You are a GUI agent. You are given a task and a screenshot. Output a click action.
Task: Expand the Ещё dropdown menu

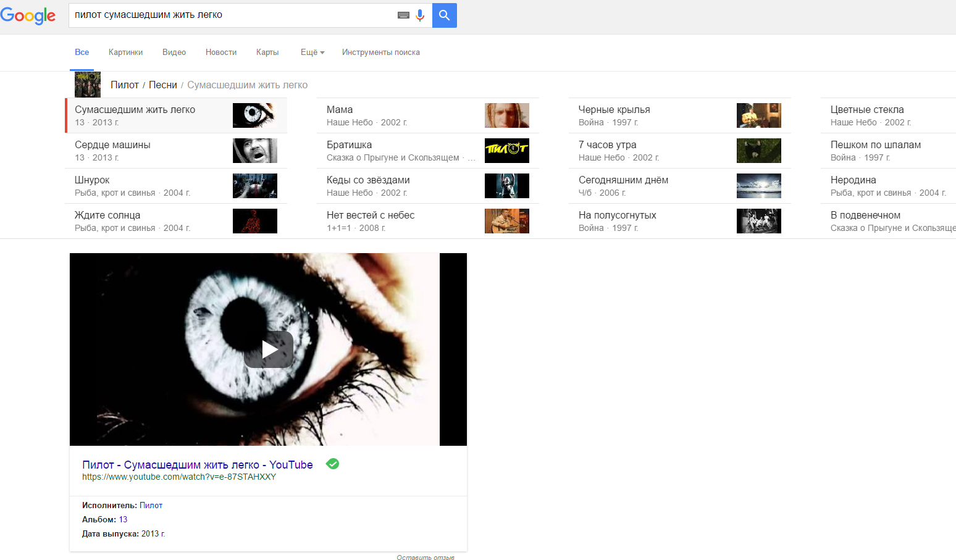[x=312, y=52]
